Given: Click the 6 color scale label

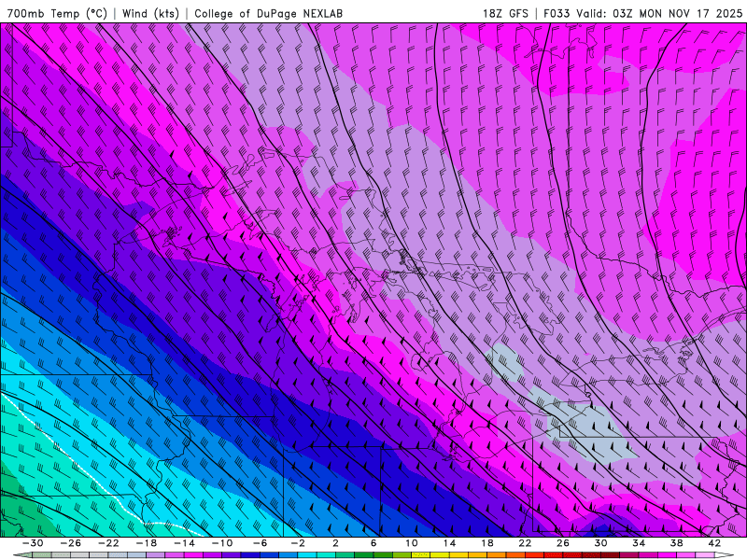Looking at the screenshot, I should pos(374,543).
